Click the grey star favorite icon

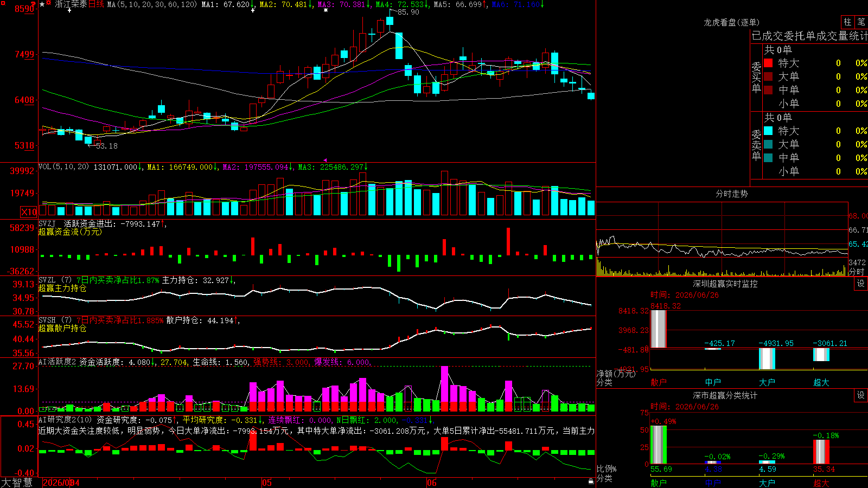point(42,4)
